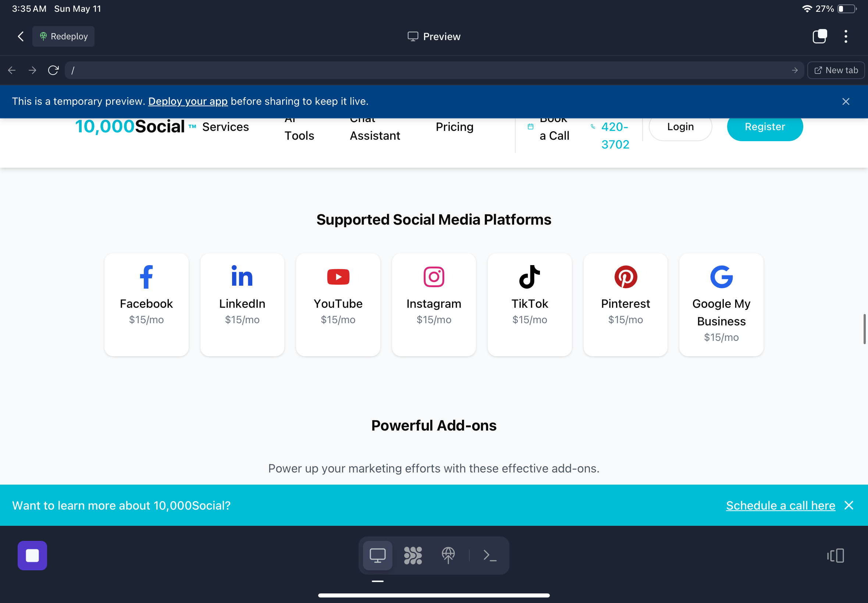Open the integrations grid tab
868x603 pixels.
click(413, 556)
